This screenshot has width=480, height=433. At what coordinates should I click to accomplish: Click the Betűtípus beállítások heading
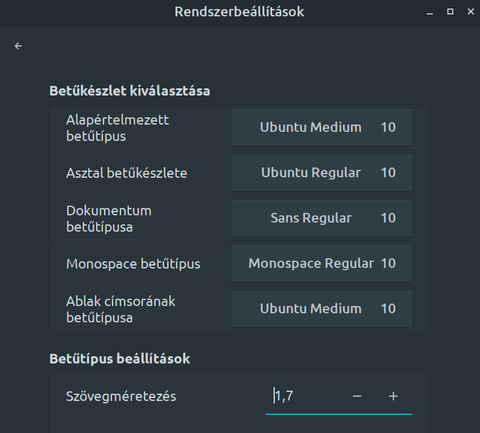[x=120, y=359]
